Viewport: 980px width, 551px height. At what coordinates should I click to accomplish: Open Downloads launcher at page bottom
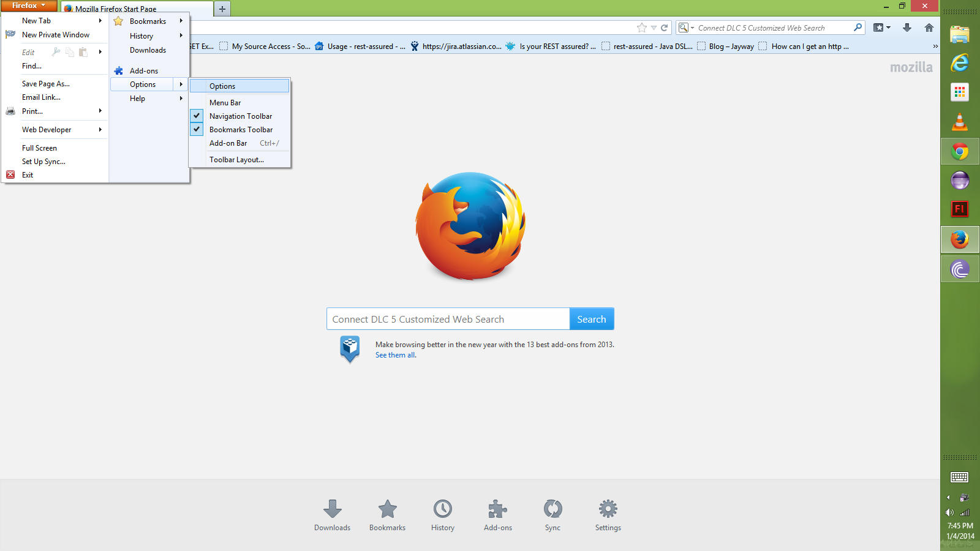pyautogui.click(x=333, y=515)
